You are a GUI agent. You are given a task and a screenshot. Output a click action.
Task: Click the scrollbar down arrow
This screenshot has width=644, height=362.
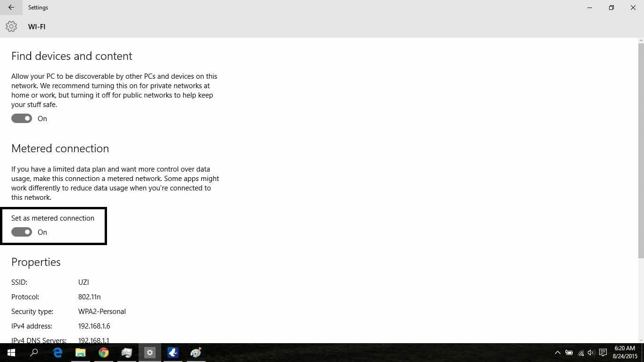click(x=641, y=339)
